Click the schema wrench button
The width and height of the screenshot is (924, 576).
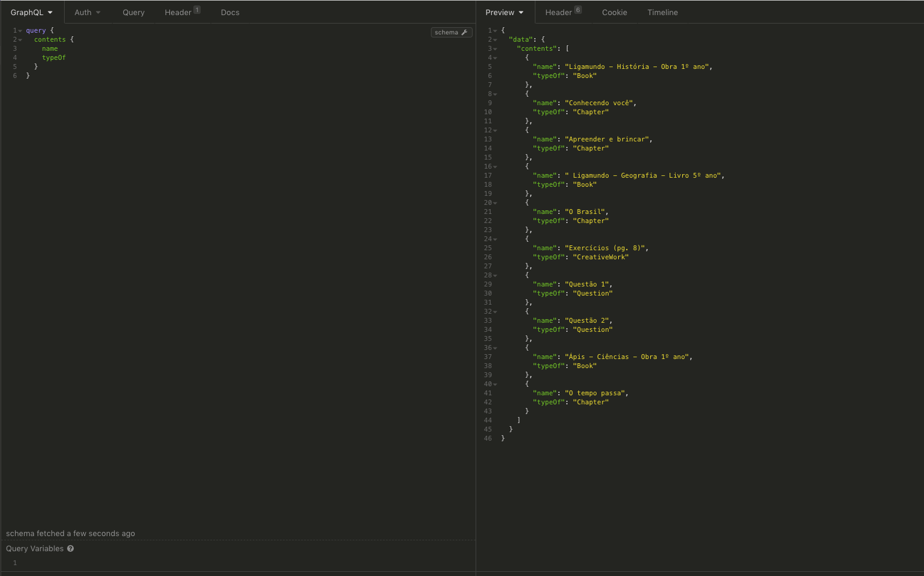pyautogui.click(x=451, y=32)
